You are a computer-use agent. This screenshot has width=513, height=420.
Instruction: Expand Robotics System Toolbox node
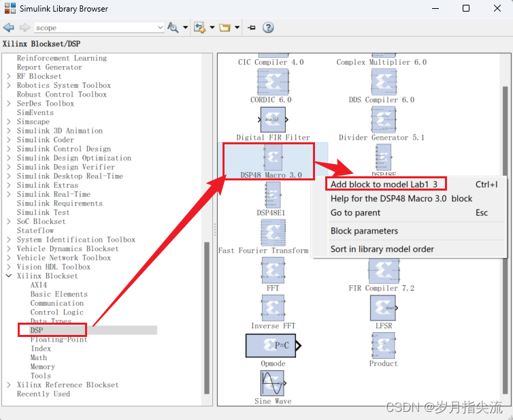[x=9, y=86]
